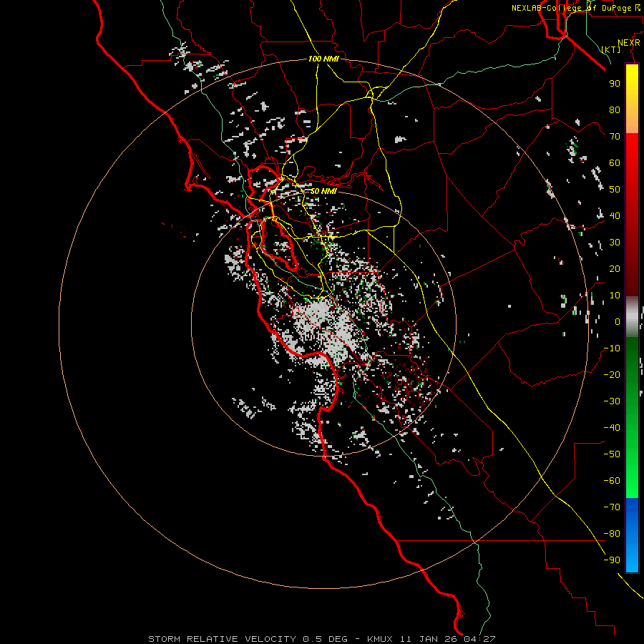644x644 pixels.
Task: Click the "04:27" timestamp in the caption
Action: click(479, 639)
